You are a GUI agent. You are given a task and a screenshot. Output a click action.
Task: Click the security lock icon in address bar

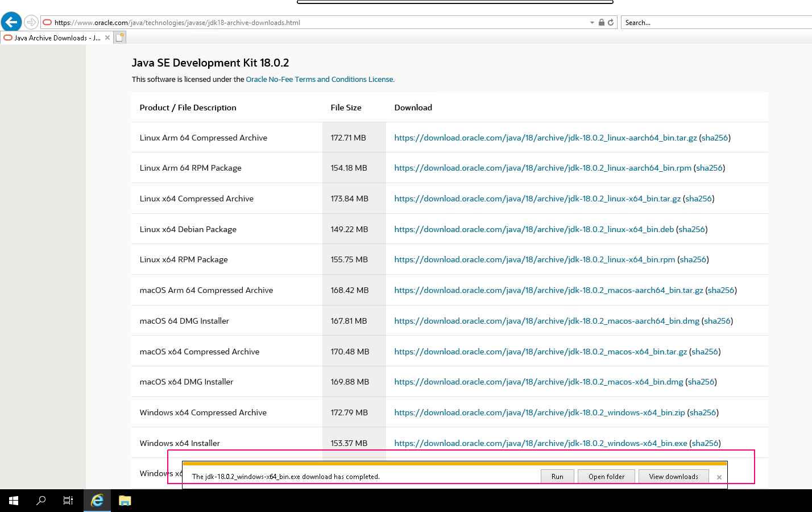601,23
